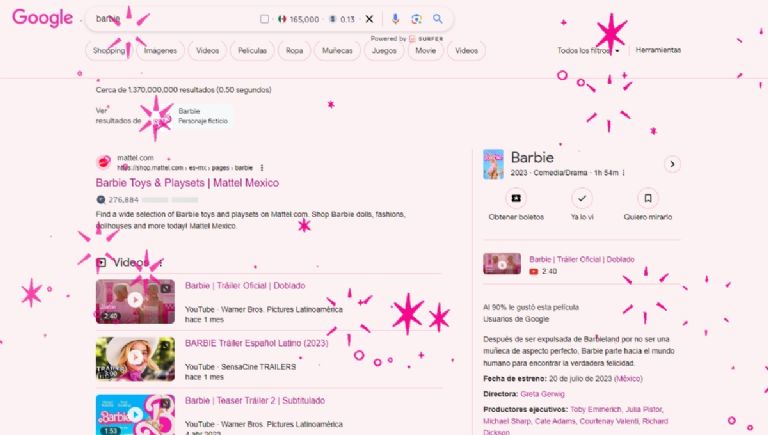The height and width of the screenshot is (435, 768).
Task: Click the Google logo
Action: (x=43, y=18)
